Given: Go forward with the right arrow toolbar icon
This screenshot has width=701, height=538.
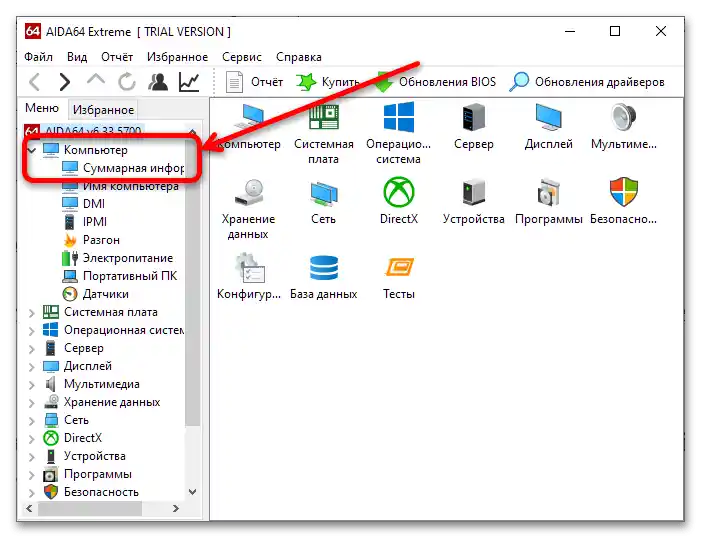Looking at the screenshot, I should click(x=65, y=82).
